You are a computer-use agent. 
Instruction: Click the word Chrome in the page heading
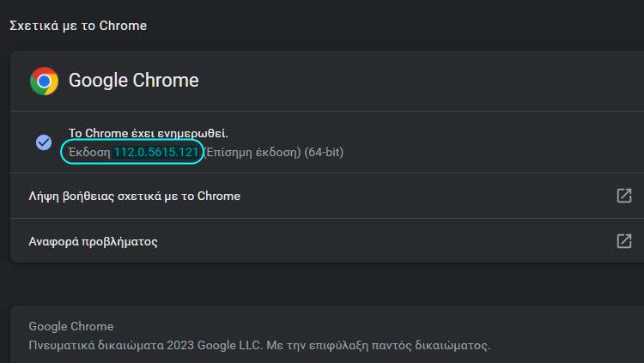click(x=124, y=26)
